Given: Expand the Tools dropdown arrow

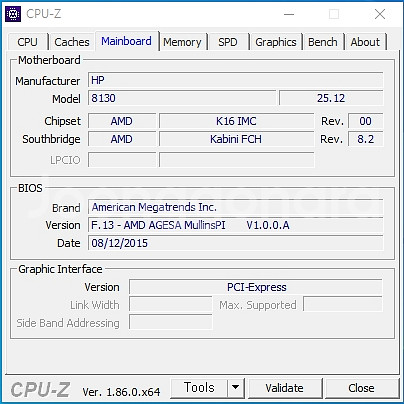Looking at the screenshot, I should pyautogui.click(x=236, y=388).
